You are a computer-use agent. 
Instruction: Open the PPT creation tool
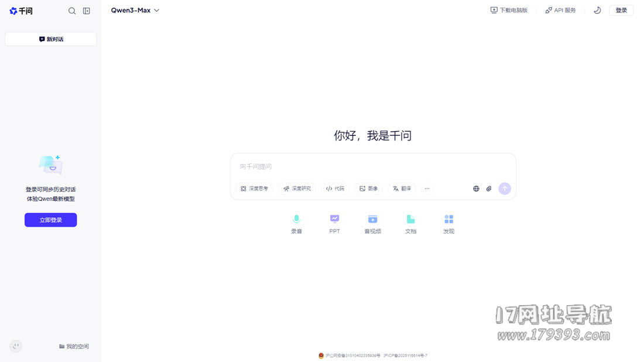(334, 223)
